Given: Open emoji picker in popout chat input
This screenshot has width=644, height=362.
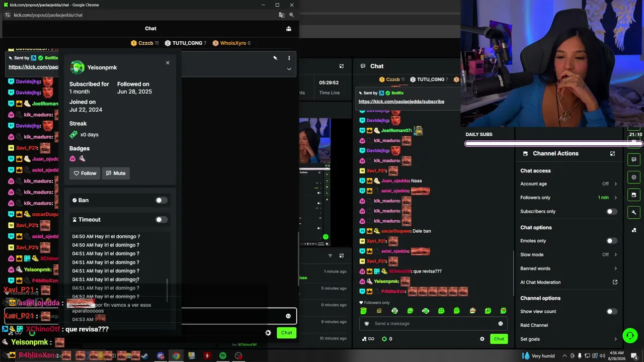Looking at the screenshot, I should click(x=288, y=316).
